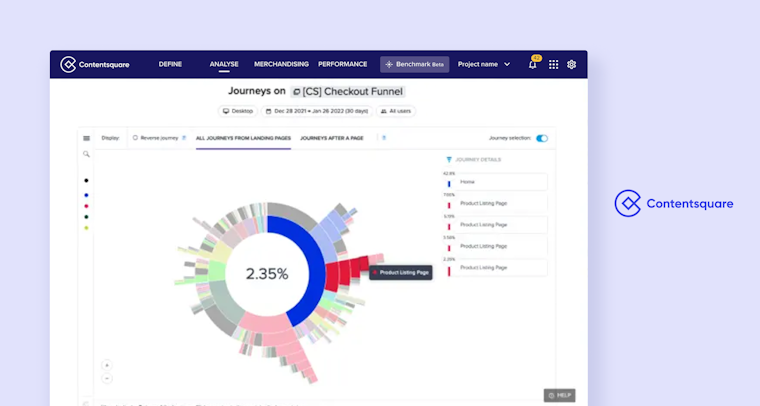Click the blue legend dot in sidebar
This screenshot has width=760, height=406.
point(86,195)
